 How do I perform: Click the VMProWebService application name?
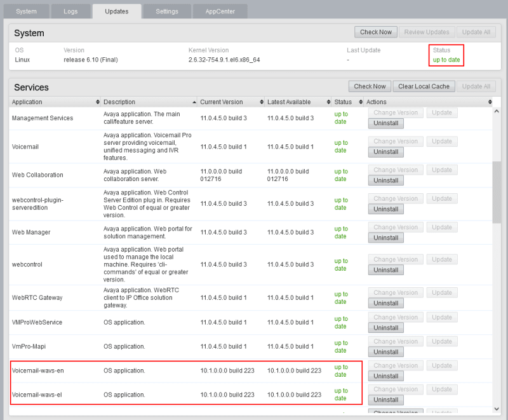(x=37, y=322)
